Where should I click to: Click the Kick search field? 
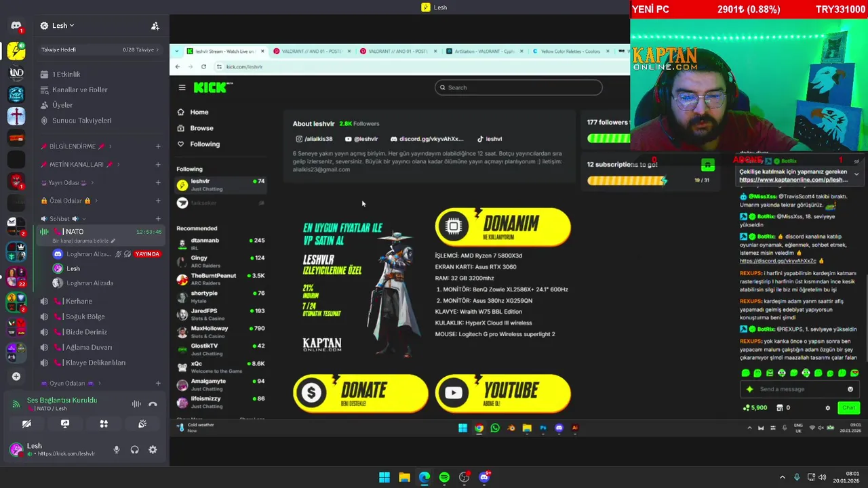(519, 87)
